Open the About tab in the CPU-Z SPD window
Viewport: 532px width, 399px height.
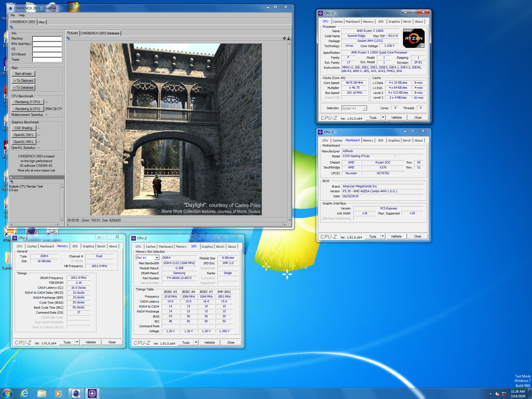(232, 247)
